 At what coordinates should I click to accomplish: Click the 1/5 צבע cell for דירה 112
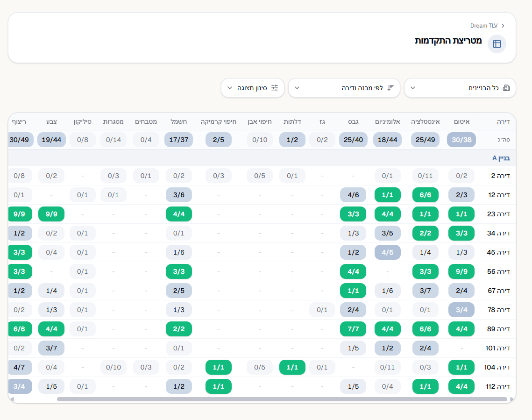click(51, 386)
